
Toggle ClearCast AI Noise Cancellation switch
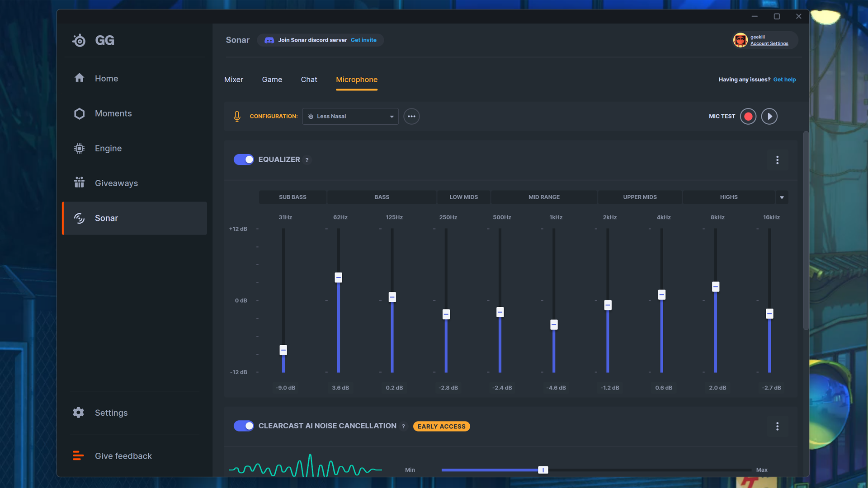pyautogui.click(x=244, y=426)
